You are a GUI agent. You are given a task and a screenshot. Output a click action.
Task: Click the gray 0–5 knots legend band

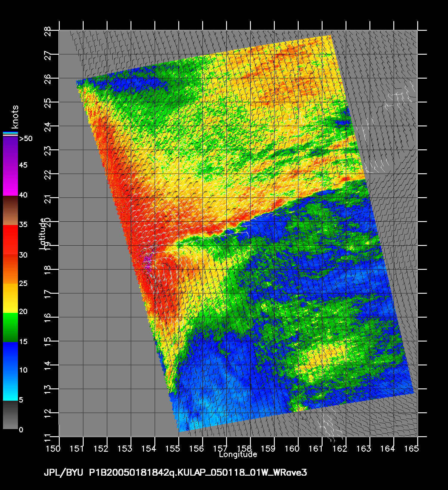point(10,415)
